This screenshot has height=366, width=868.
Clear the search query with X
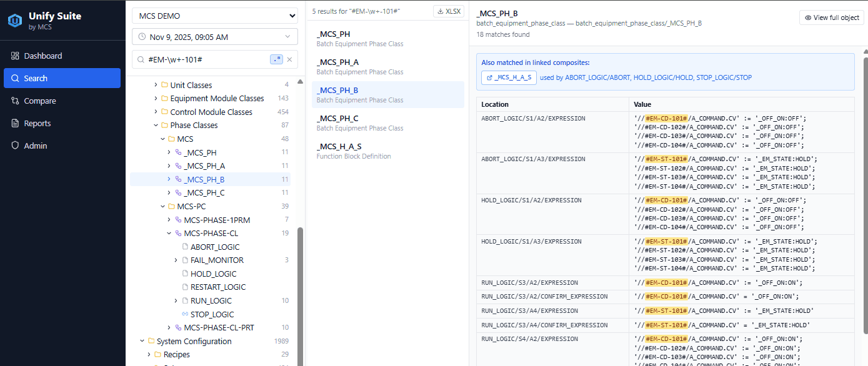point(289,59)
